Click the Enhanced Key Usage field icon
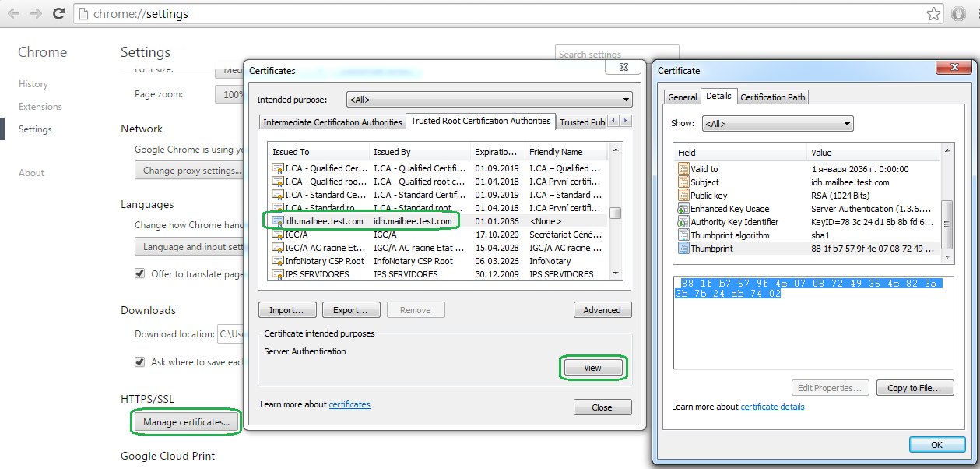 tap(683, 209)
